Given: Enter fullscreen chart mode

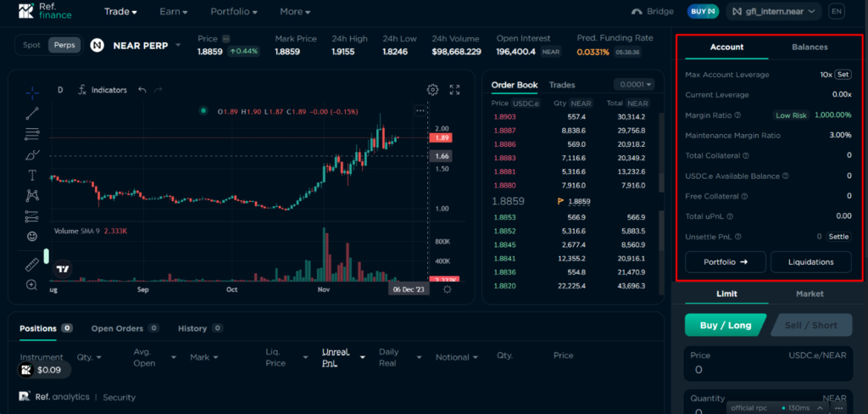Looking at the screenshot, I should click(454, 90).
